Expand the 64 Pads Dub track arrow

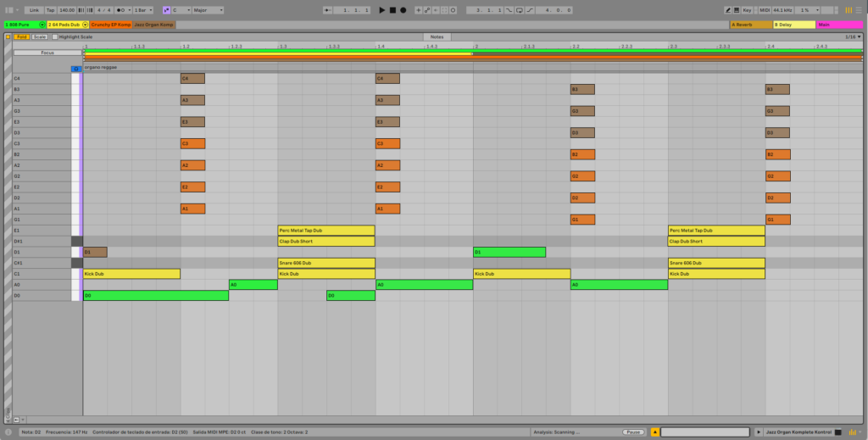coord(85,25)
